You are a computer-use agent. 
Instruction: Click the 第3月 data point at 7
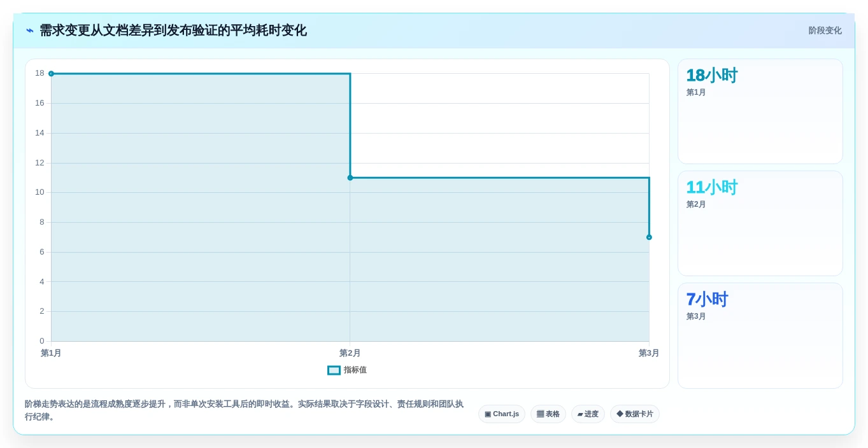tap(649, 237)
